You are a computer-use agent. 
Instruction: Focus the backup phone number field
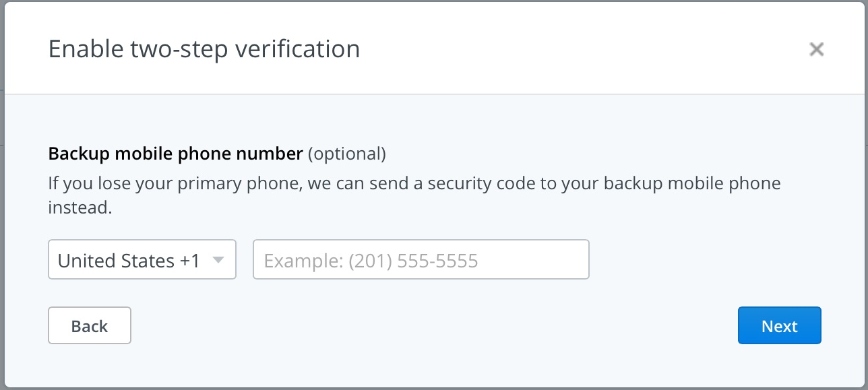421,260
